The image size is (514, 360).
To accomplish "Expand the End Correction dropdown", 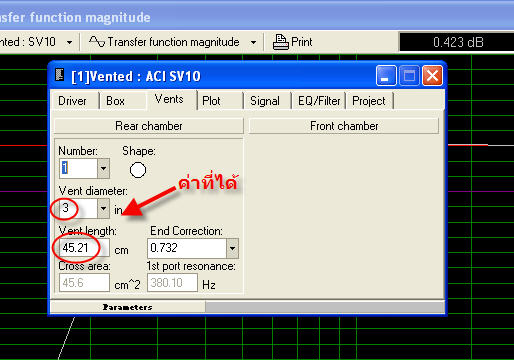I will (232, 248).
